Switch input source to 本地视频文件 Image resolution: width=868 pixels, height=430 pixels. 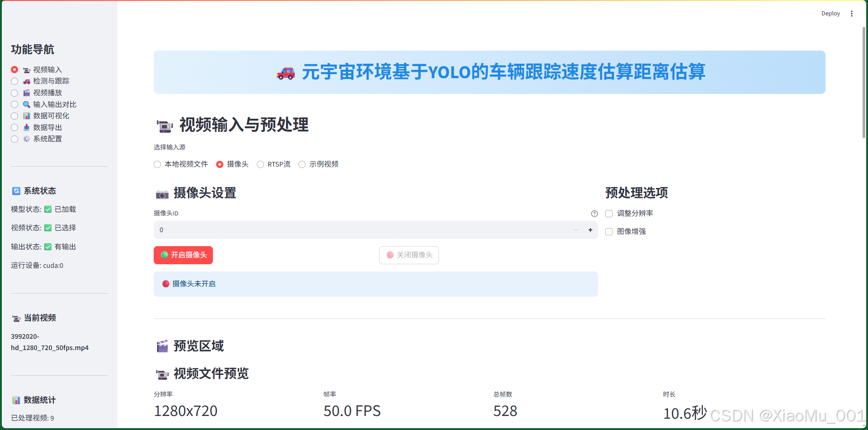click(x=157, y=164)
